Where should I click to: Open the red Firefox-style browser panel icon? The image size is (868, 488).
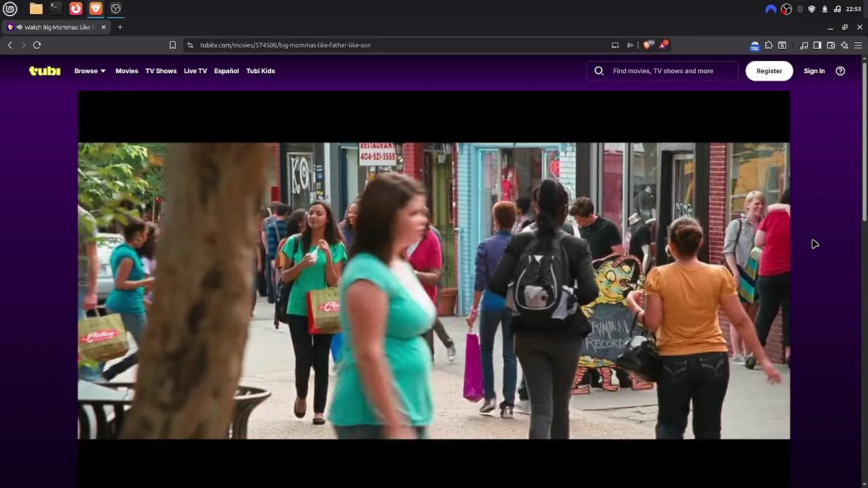click(x=76, y=9)
